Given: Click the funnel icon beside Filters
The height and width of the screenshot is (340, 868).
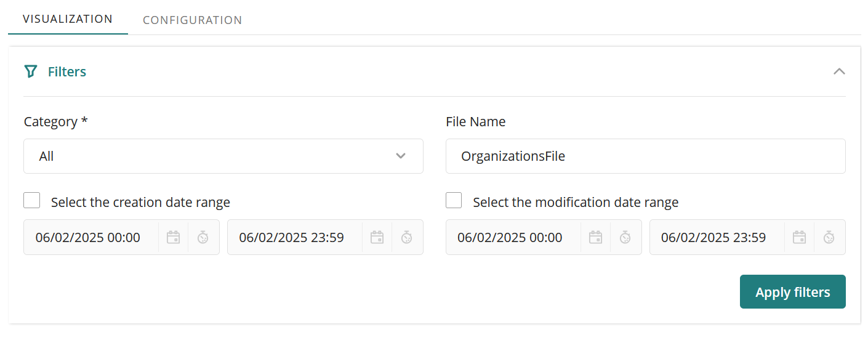Looking at the screenshot, I should [x=31, y=71].
